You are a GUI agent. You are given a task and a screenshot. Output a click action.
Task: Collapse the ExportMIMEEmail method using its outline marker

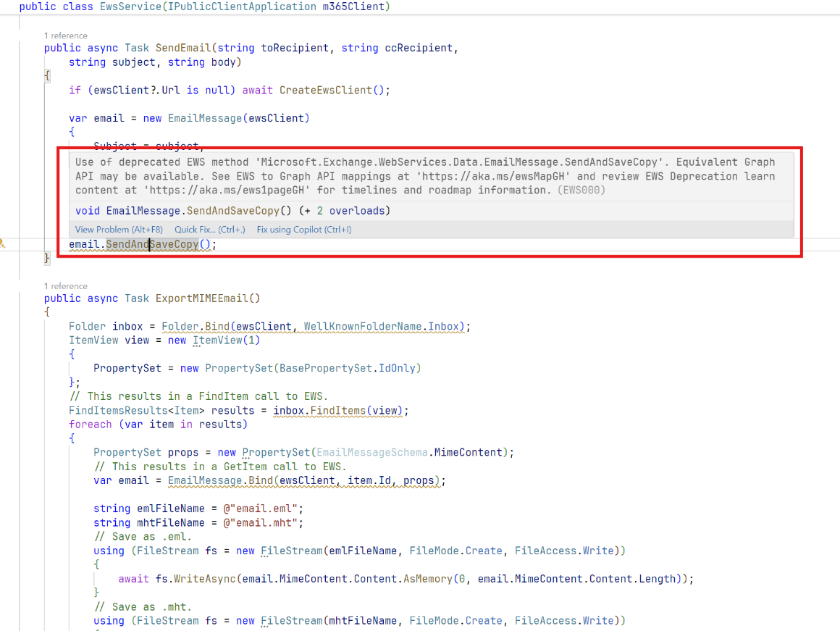click(x=48, y=311)
